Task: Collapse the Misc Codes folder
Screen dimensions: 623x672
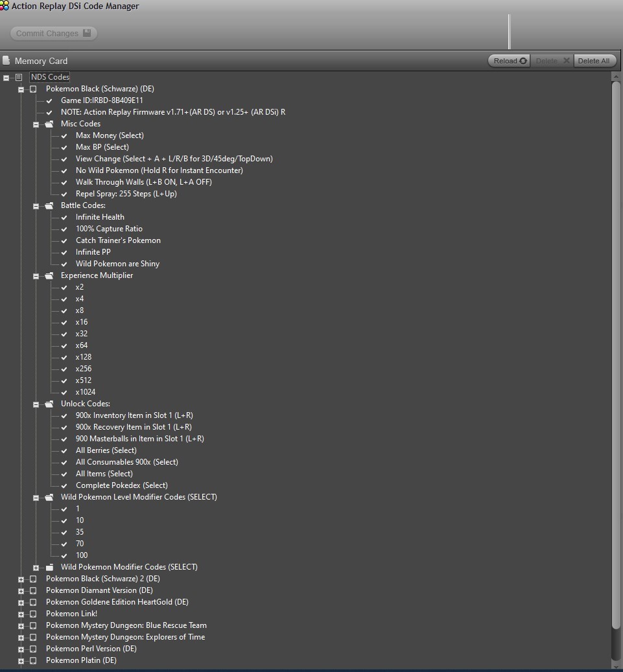Action: [36, 124]
